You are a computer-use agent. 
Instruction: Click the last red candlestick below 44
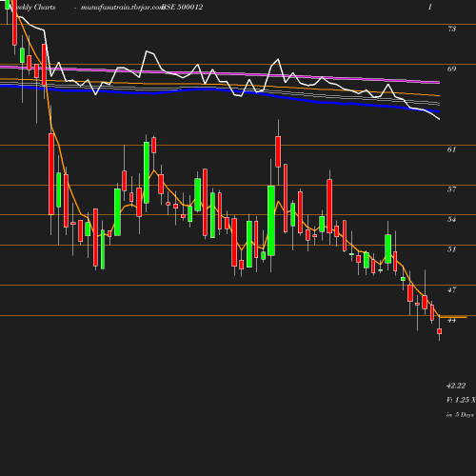point(440,331)
